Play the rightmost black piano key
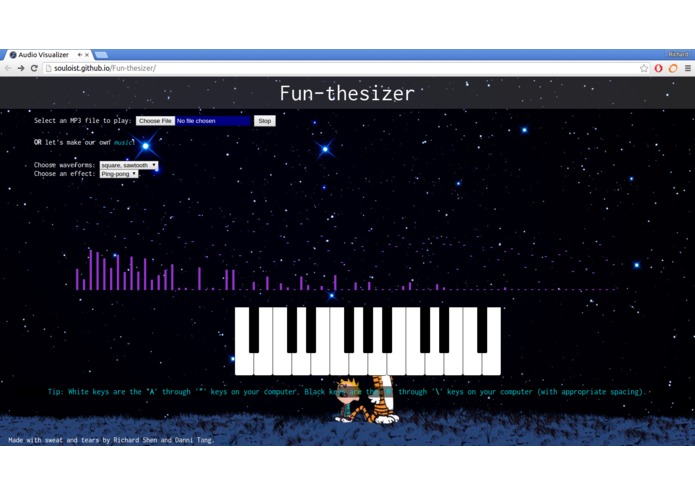The width and height of the screenshot is (695, 494). [x=482, y=330]
